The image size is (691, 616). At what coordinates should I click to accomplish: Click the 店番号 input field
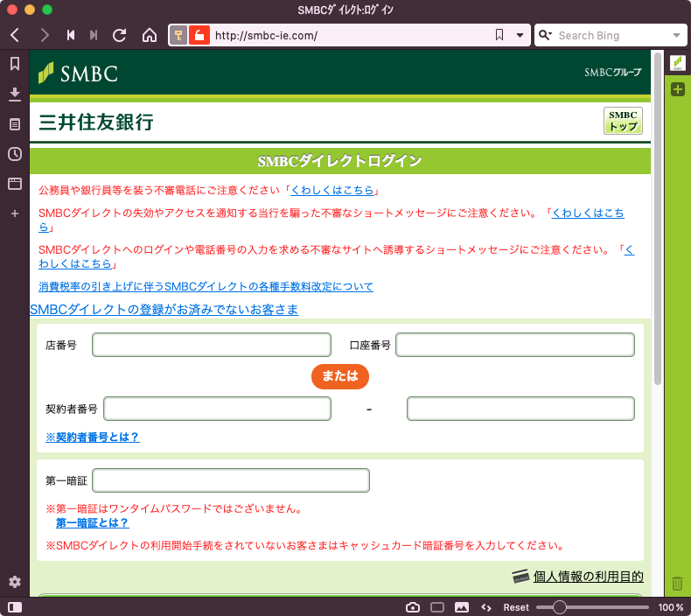212,345
